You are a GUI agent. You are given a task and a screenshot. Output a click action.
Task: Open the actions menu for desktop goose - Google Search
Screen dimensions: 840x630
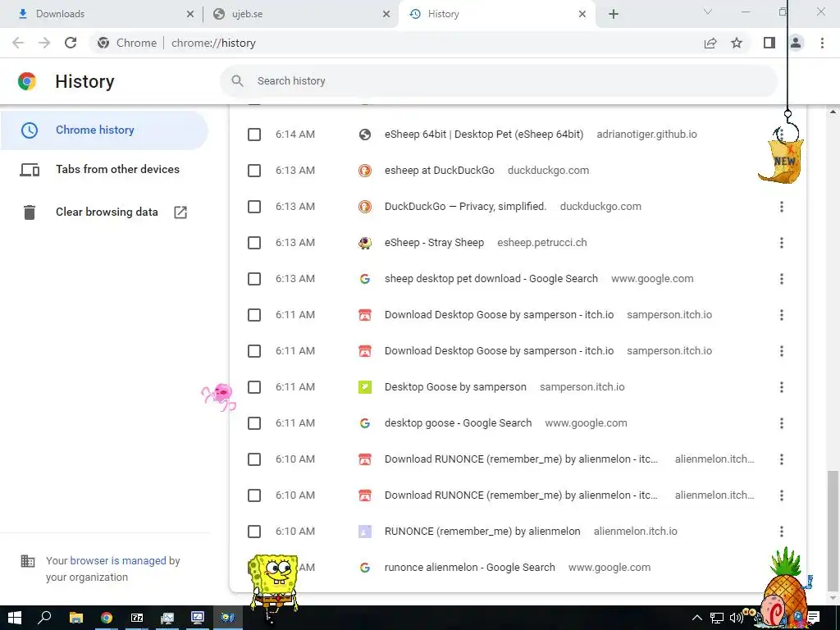coord(782,423)
